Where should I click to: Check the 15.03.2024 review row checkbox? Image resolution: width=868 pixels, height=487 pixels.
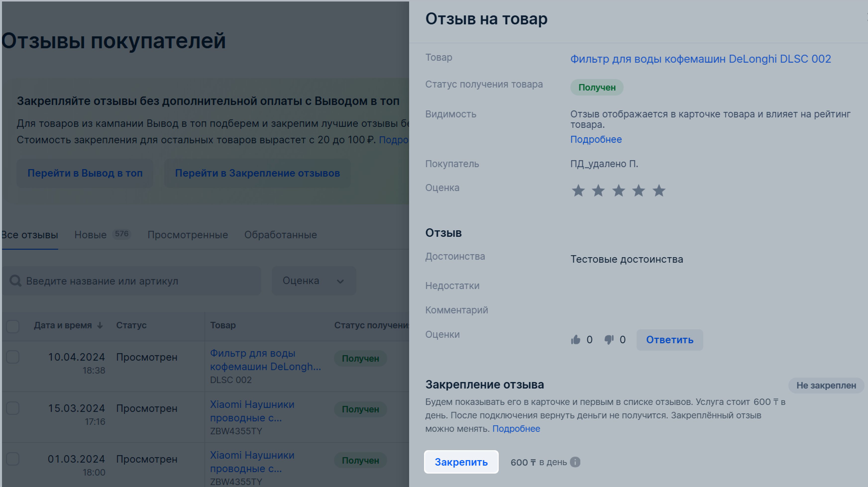click(x=13, y=408)
